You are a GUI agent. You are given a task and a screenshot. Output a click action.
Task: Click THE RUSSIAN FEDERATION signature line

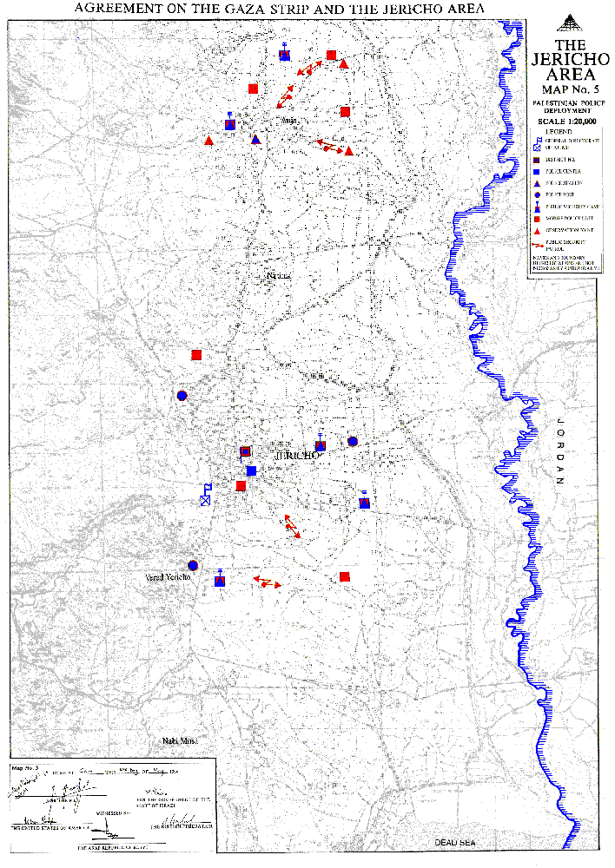(x=182, y=826)
